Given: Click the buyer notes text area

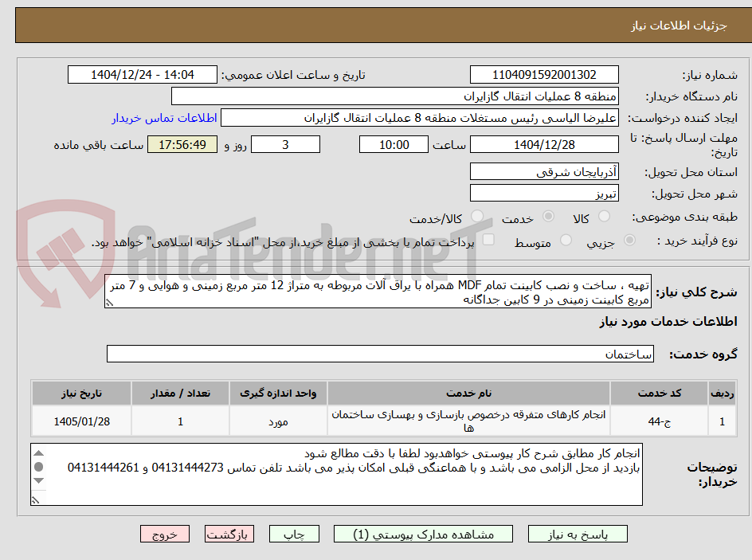Looking at the screenshot, I should (x=337, y=474).
